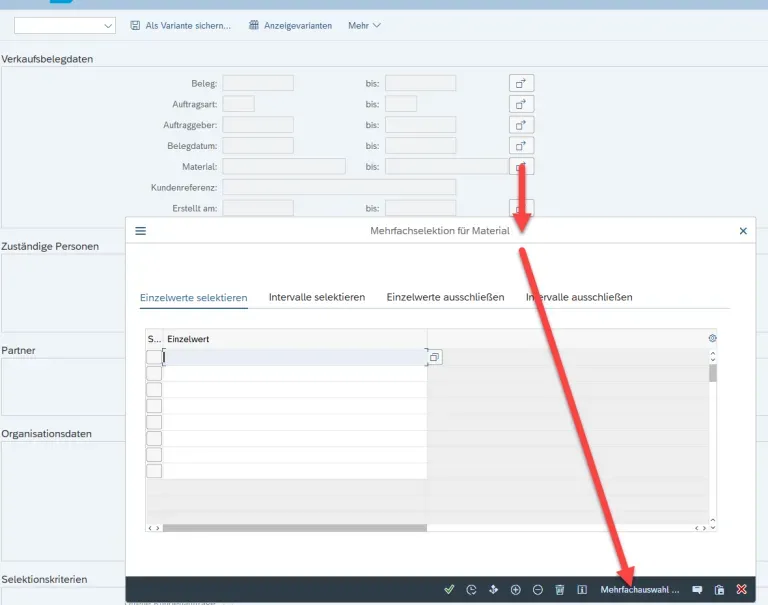This screenshot has width=768, height=605.
Task: Click the value help icon beside Einzelwert field
Action: [435, 357]
